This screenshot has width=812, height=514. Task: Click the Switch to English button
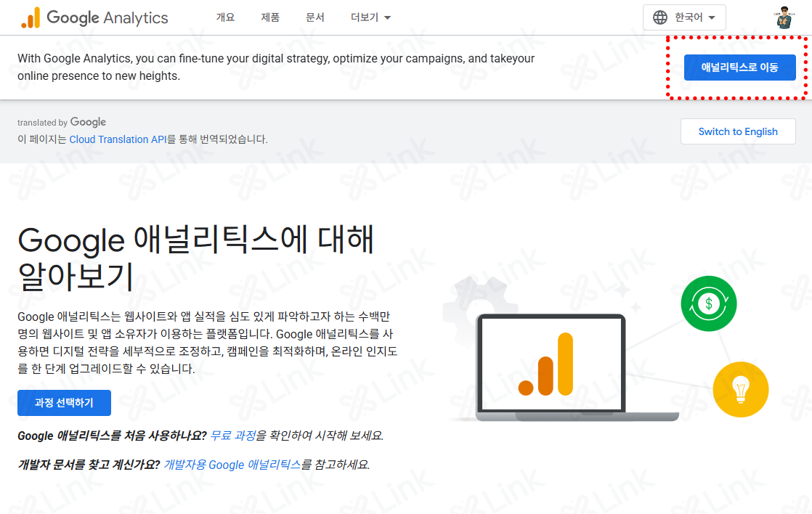(737, 131)
